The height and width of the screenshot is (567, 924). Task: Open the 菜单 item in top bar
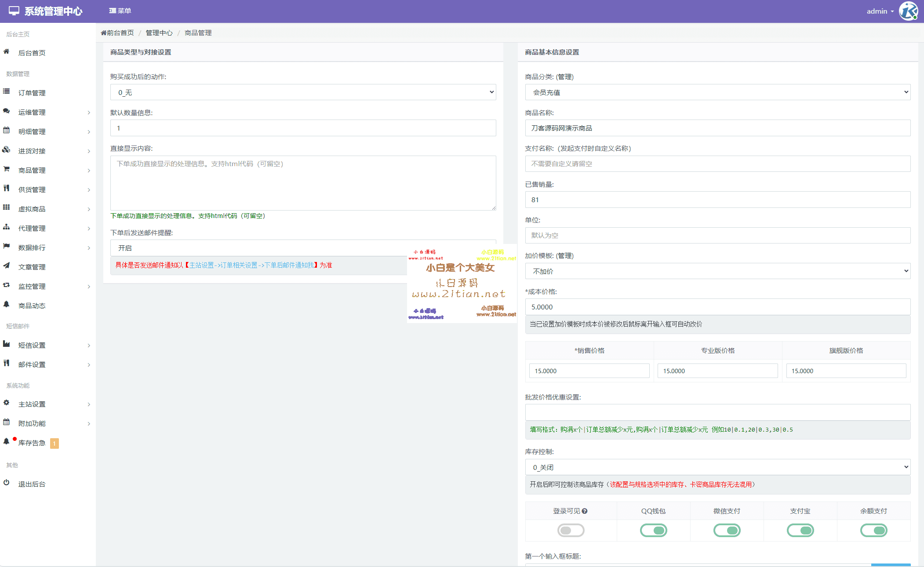tap(120, 11)
